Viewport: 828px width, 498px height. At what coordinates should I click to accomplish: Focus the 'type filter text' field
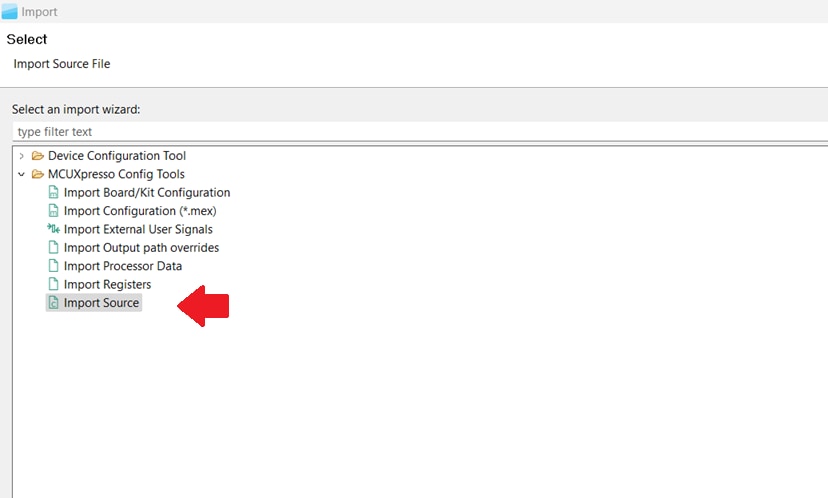420,131
